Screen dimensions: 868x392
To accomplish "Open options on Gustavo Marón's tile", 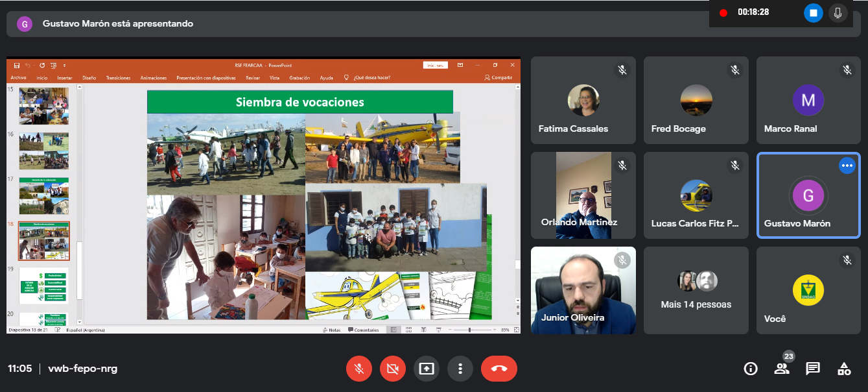I will coord(847,166).
